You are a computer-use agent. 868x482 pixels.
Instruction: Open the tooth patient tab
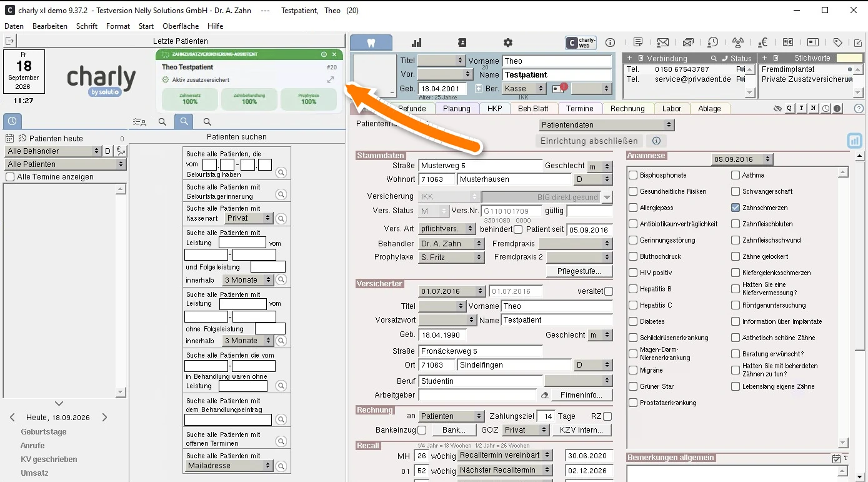(x=371, y=43)
